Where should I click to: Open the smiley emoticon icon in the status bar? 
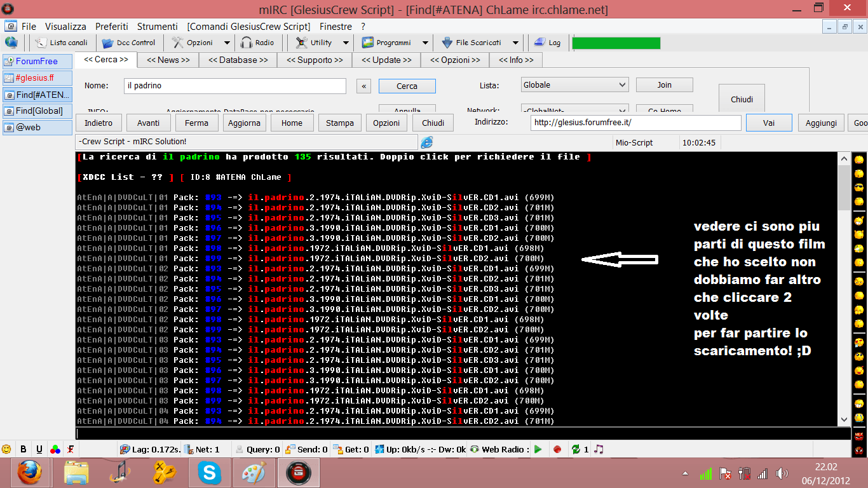tap(7, 449)
